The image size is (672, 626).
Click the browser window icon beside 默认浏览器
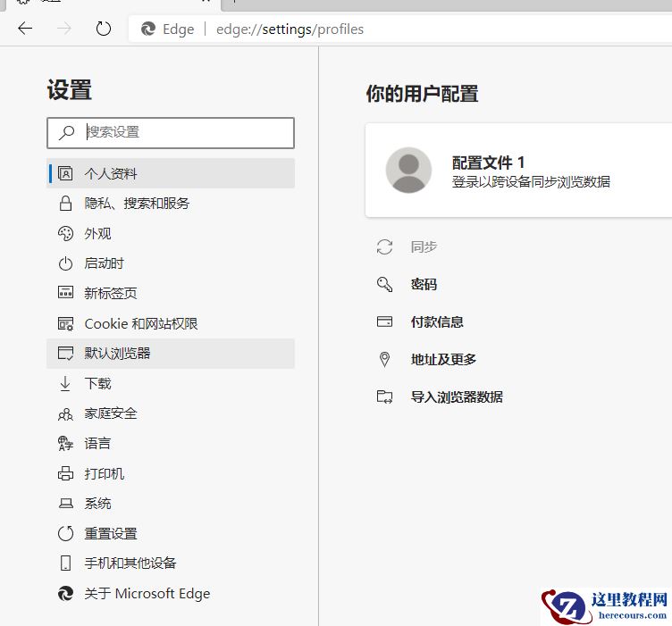click(x=65, y=354)
